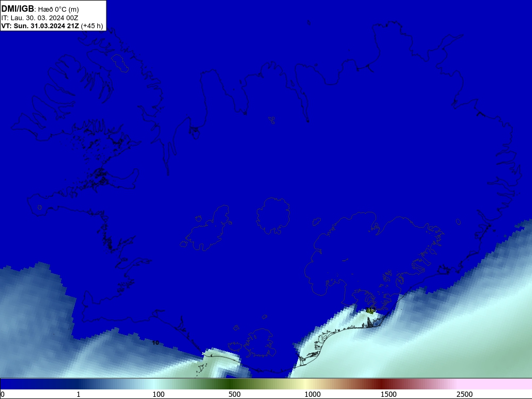Click the '1500' value on the color scale
The width and height of the screenshot is (532, 399).
388,394
